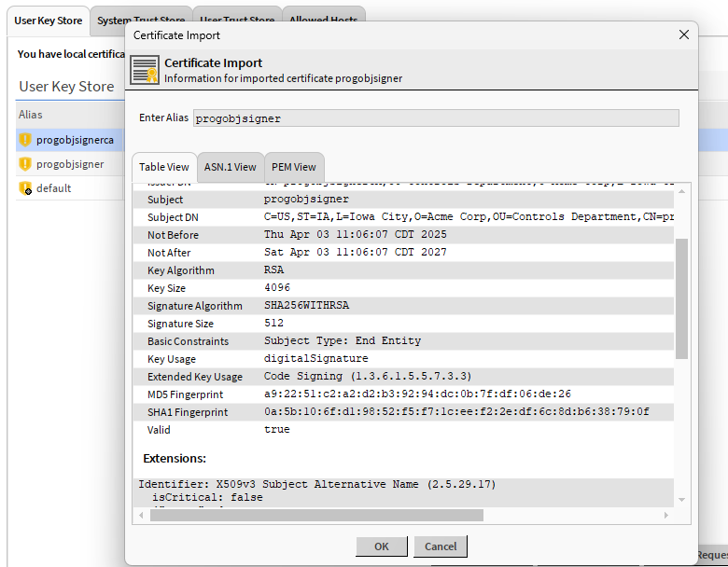The image size is (728, 567).
Task: Select the Table View tab
Action: click(164, 167)
